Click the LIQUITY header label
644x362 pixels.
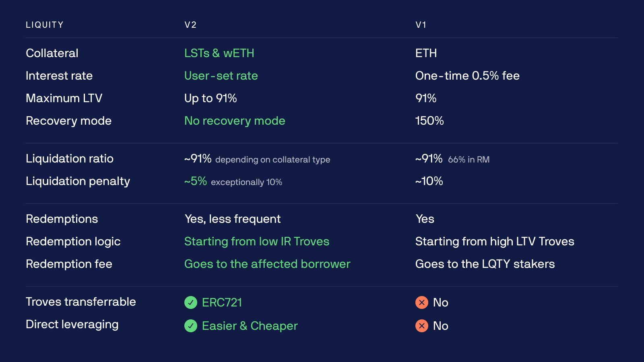(x=45, y=25)
